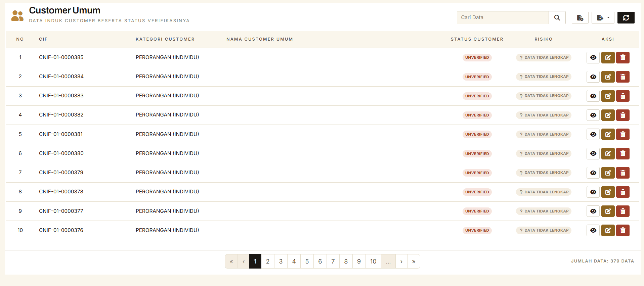Delete customer CNIF-01-0000379

tap(623, 173)
